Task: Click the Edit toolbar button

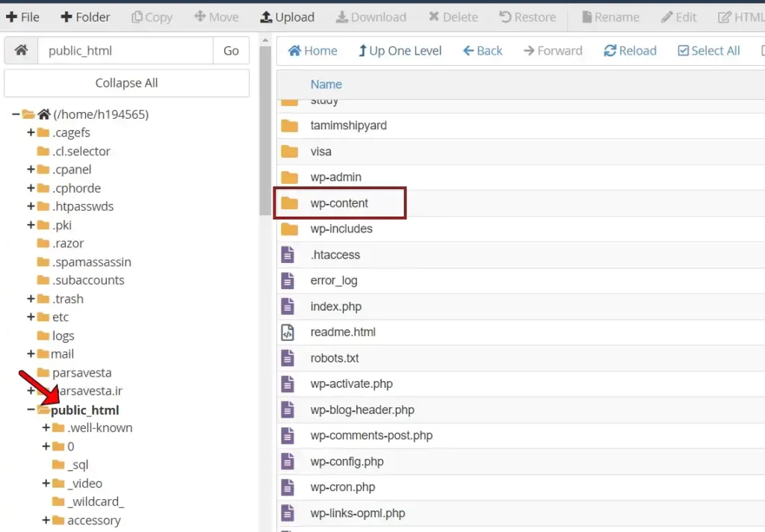Action: coord(678,17)
